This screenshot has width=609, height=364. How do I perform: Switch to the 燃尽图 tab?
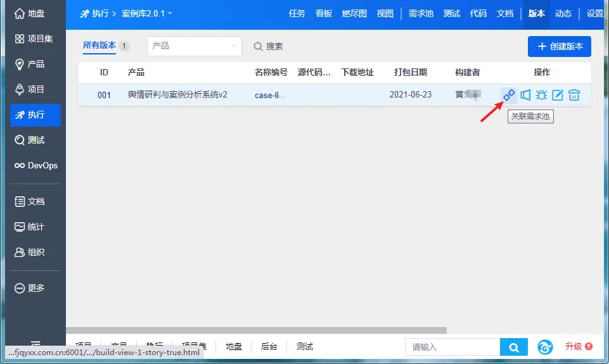click(354, 13)
